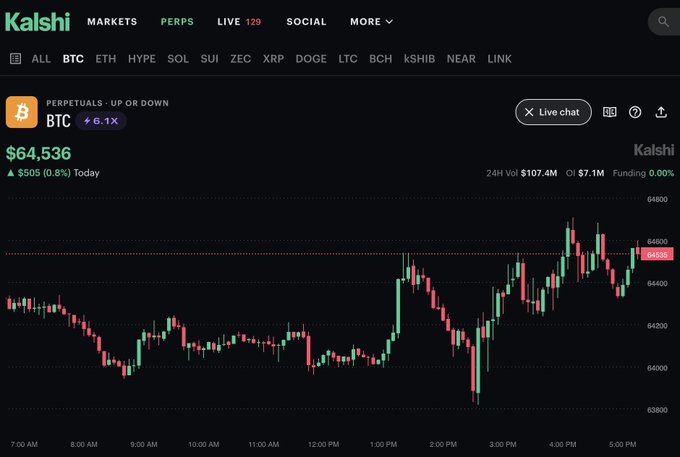The height and width of the screenshot is (457, 680).
Task: Click the 12:00 PM time label
Action: 324,444
